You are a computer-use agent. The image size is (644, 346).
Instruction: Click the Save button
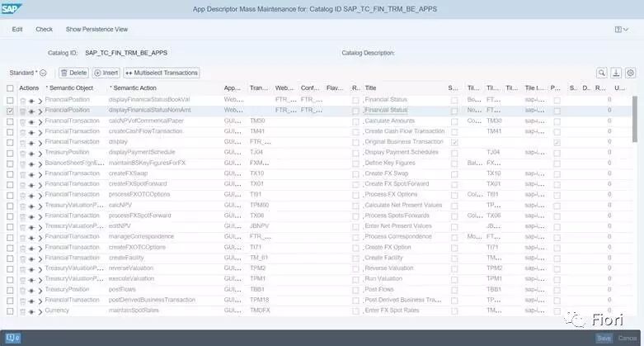coord(604,338)
